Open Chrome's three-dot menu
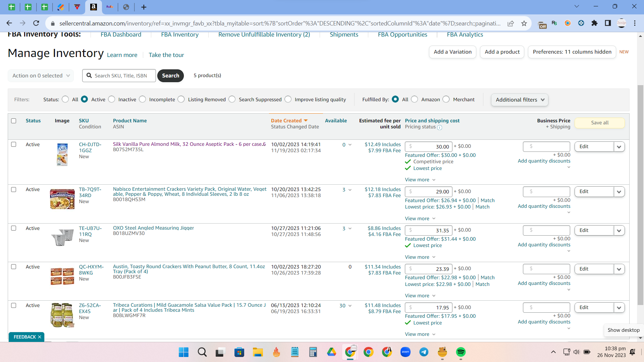Image resolution: width=644 pixels, height=362 pixels. [x=635, y=23]
